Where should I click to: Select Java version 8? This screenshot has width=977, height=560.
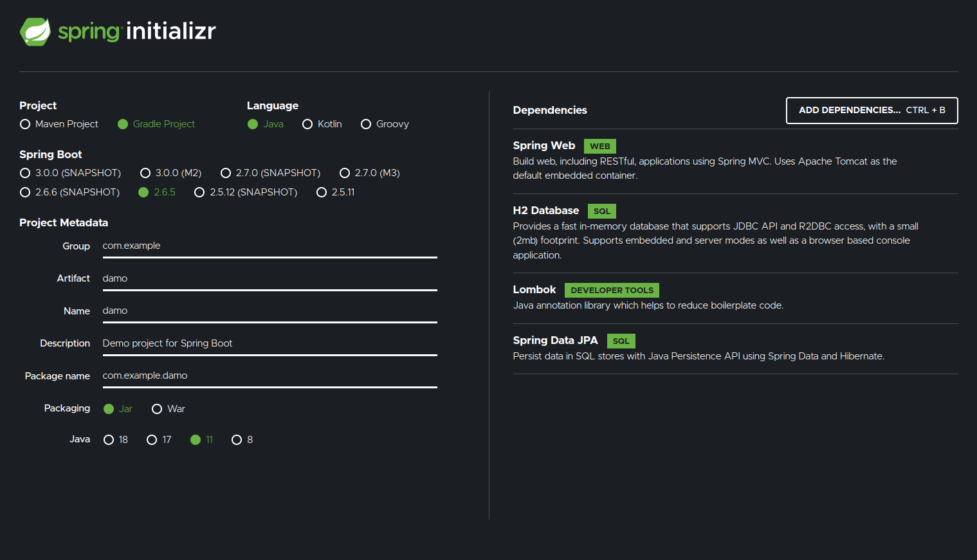242,440
